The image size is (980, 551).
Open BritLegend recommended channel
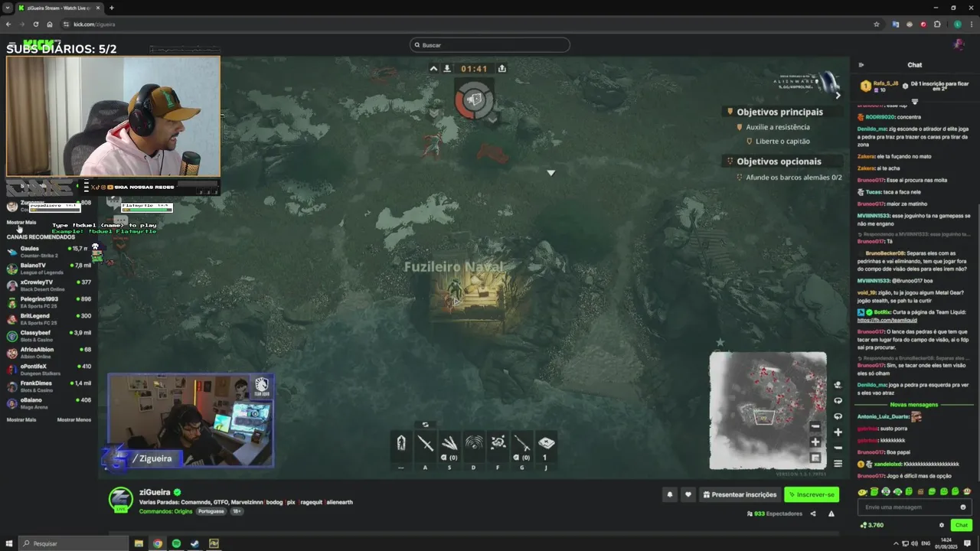point(49,318)
